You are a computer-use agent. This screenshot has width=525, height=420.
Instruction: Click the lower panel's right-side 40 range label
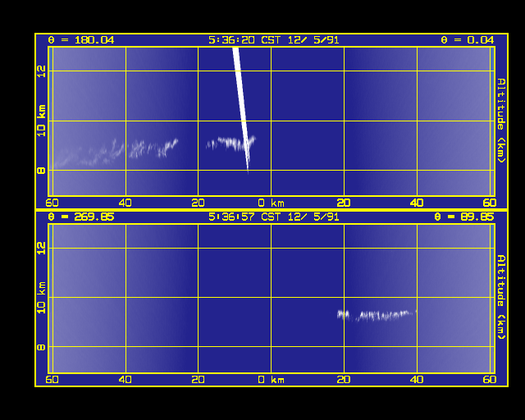tap(417, 380)
